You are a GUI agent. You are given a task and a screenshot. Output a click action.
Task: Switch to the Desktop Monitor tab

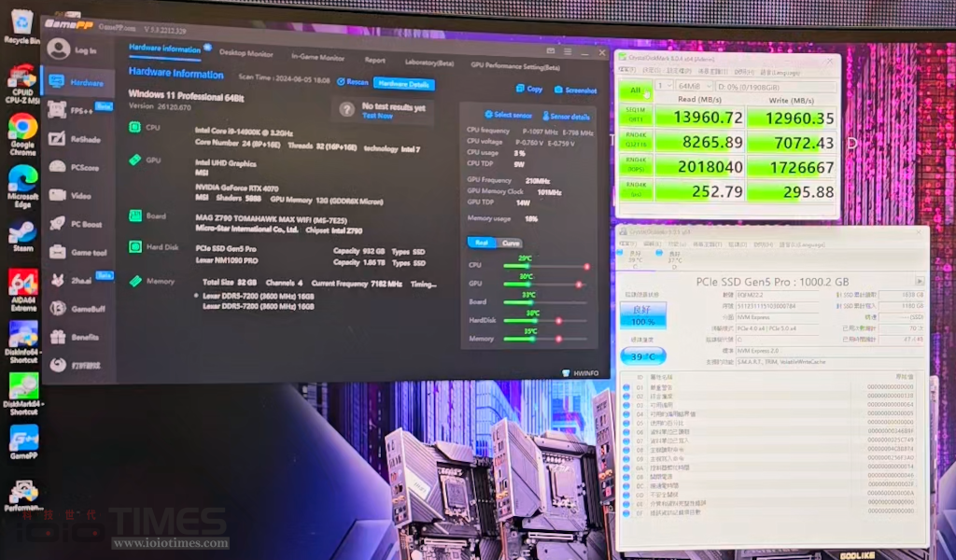pos(246,53)
